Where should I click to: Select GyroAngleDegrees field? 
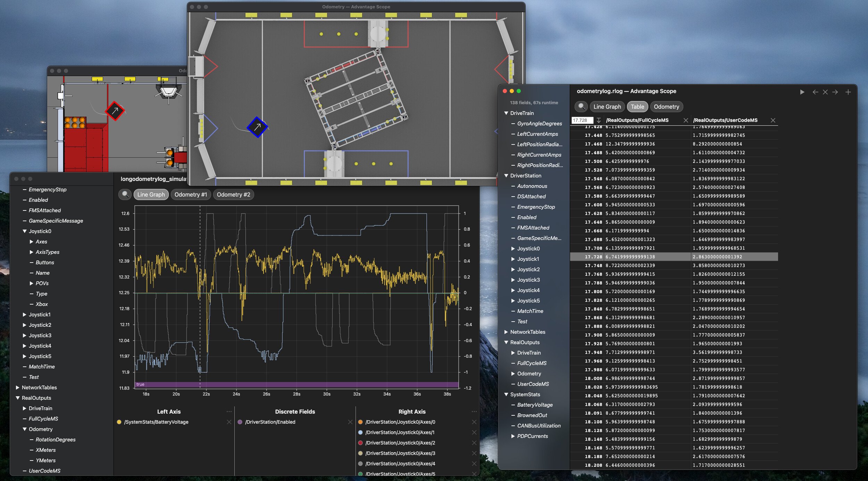(539, 124)
